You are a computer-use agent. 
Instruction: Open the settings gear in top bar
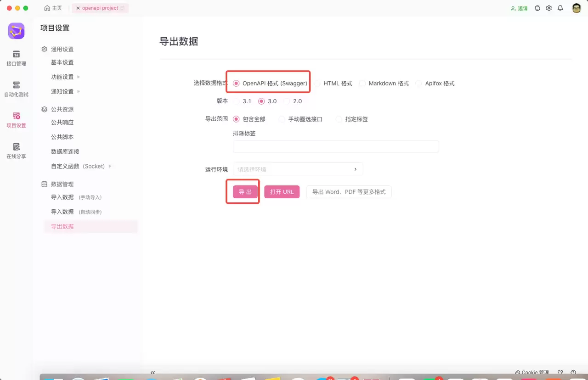549,8
